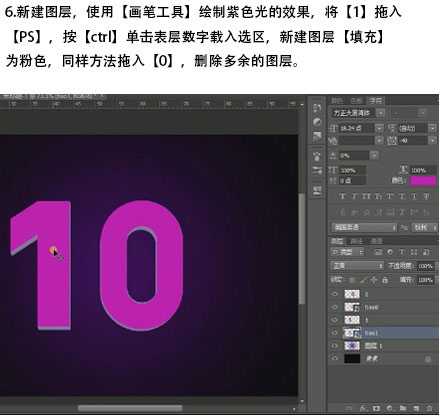This screenshot has height=417, width=440.
Task: Filter layers by adjustment layers icon
Action: pos(390,252)
